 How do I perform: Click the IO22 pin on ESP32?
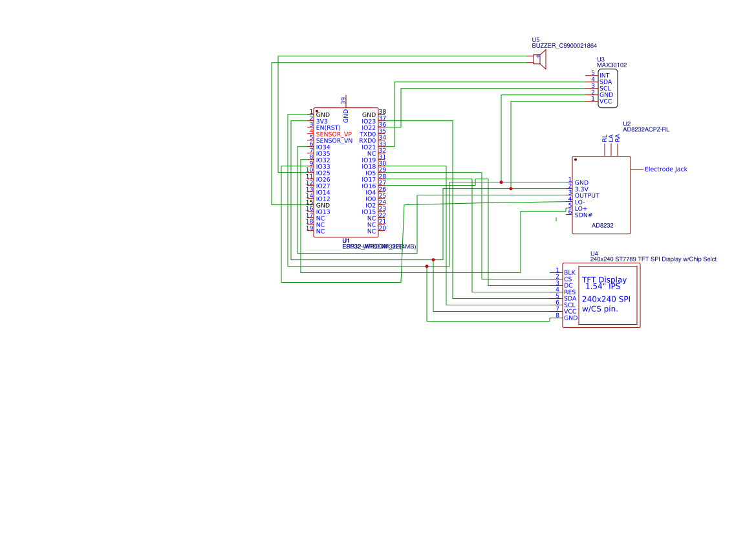[369, 128]
